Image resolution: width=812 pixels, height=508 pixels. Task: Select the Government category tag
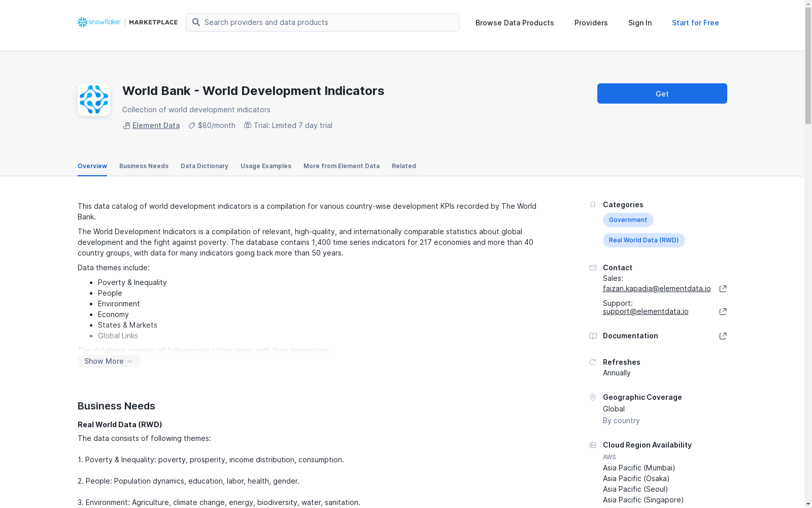click(628, 220)
